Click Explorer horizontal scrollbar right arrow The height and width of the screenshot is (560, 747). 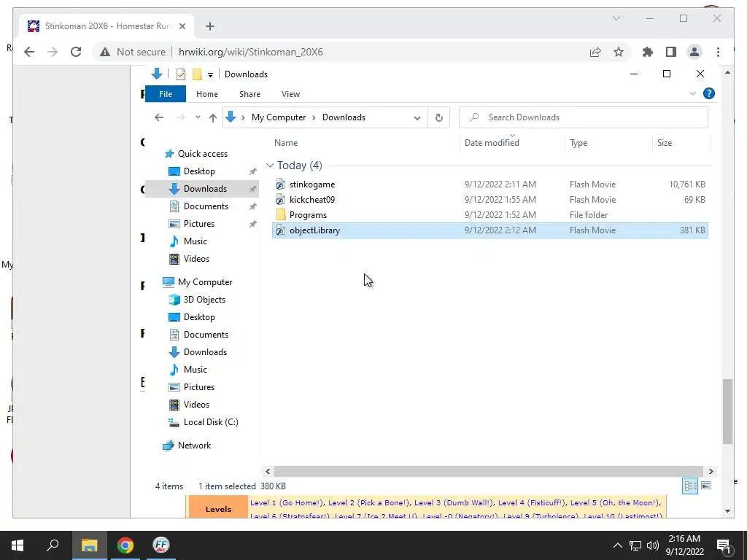(711, 472)
